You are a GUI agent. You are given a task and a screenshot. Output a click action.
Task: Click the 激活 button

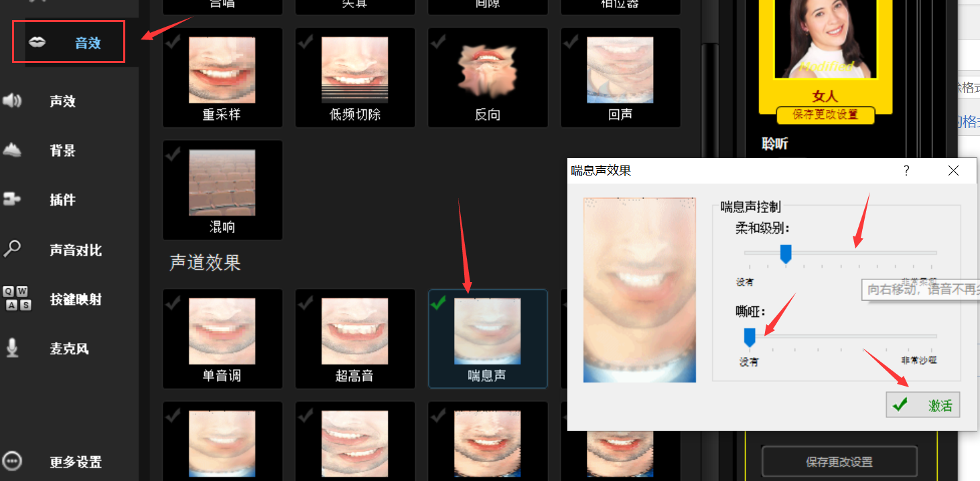(922, 405)
